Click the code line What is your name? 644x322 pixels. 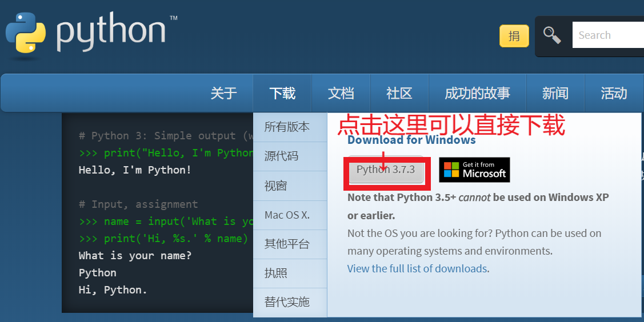tap(135, 256)
